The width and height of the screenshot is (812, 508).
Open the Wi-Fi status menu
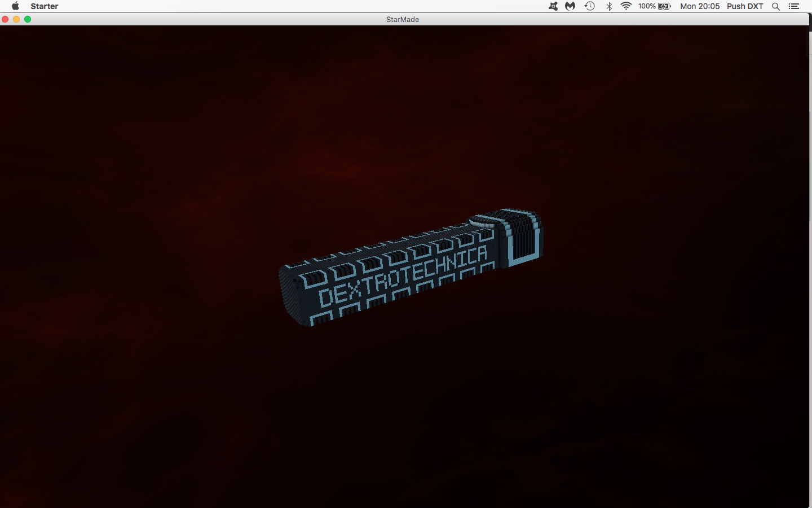(x=626, y=6)
